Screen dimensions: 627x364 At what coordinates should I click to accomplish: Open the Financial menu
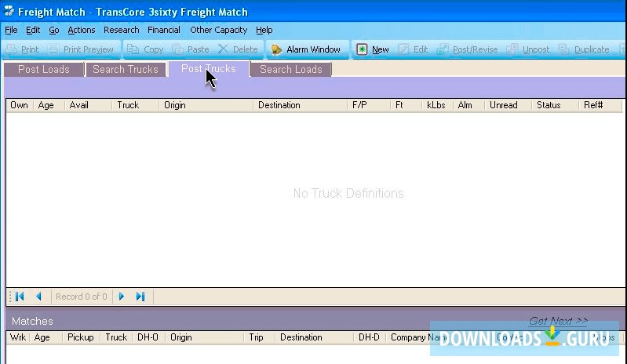(163, 30)
